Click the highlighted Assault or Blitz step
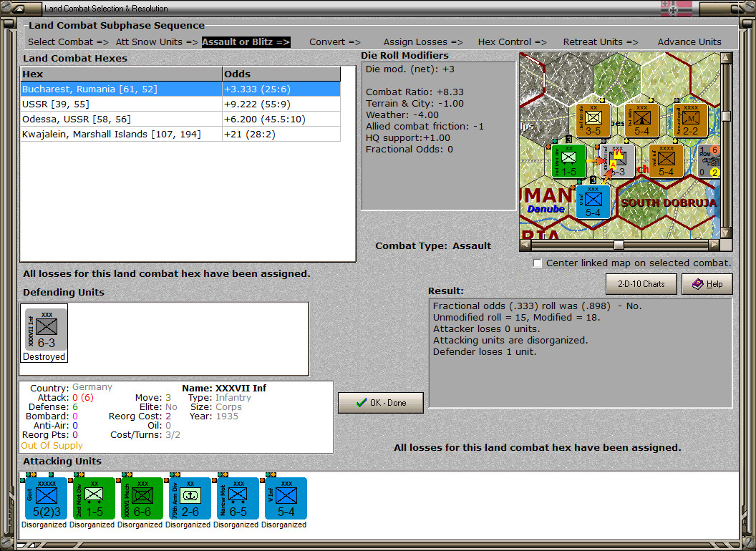The width and height of the screenshot is (756, 551). click(246, 42)
